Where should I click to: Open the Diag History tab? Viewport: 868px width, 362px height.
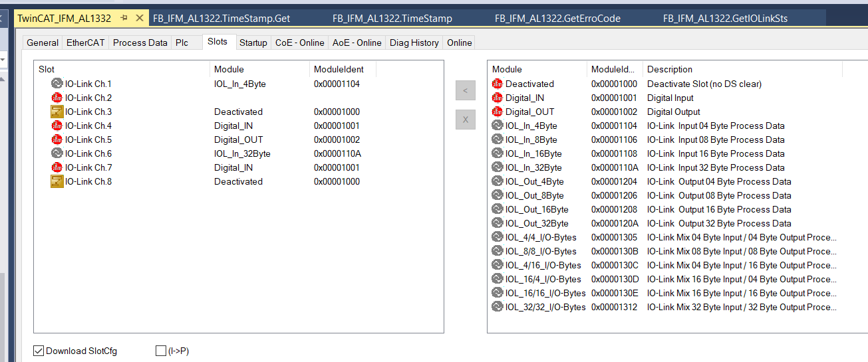coord(414,43)
